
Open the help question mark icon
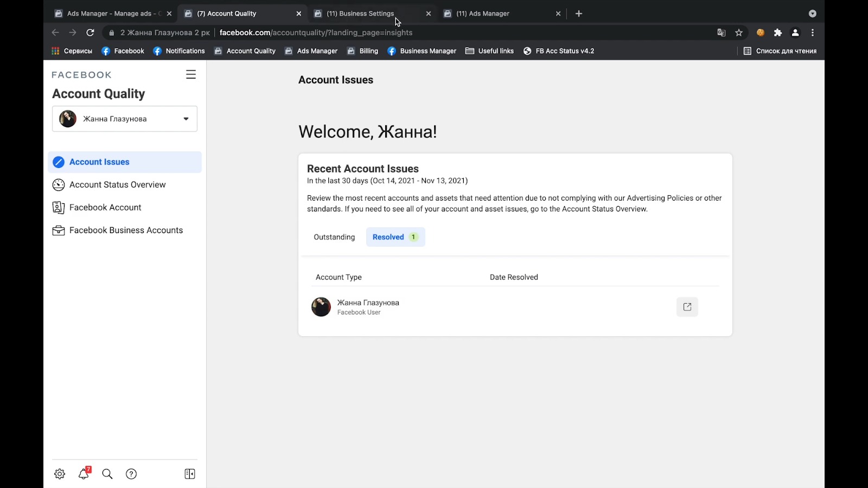[131, 474]
